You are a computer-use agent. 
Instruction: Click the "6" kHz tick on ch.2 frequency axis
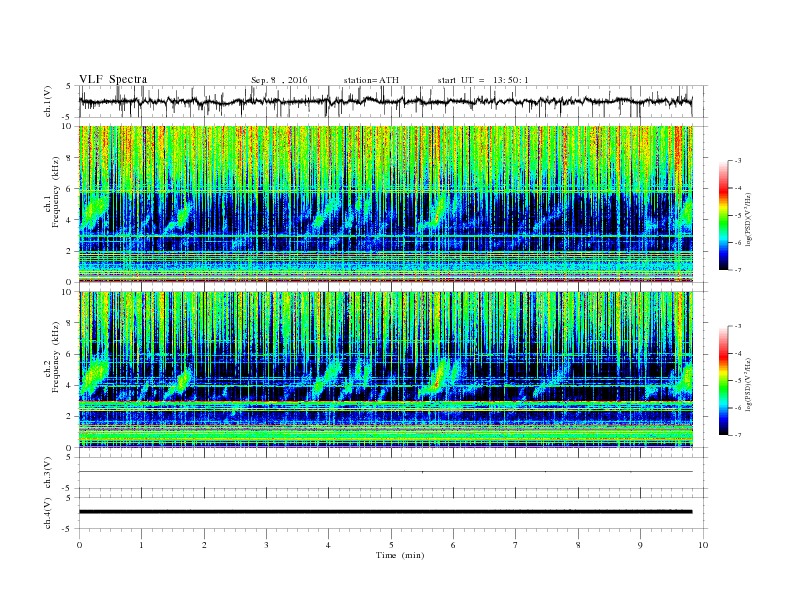point(69,354)
